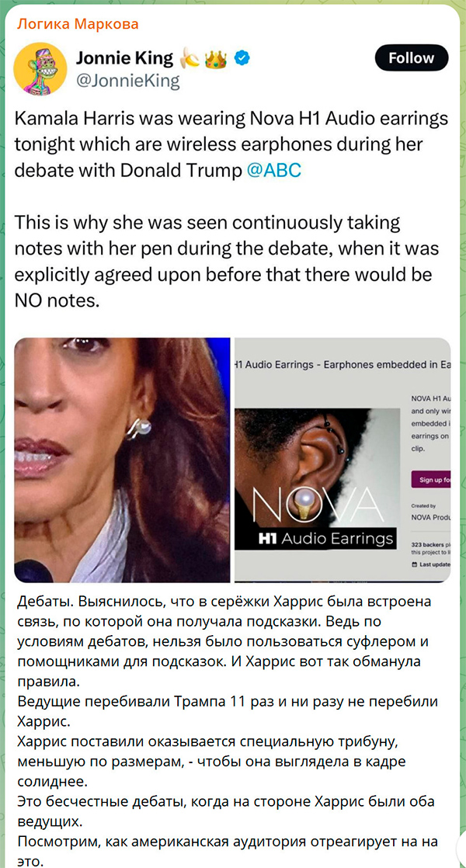Click the purple Sign up button in the image
Screen dimensions: 466x868
click(430, 479)
